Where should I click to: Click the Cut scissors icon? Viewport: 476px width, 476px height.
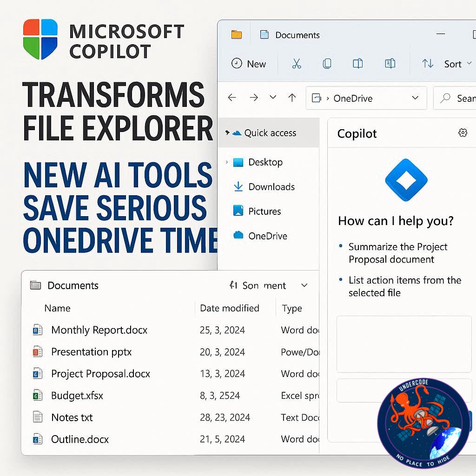[x=296, y=63]
